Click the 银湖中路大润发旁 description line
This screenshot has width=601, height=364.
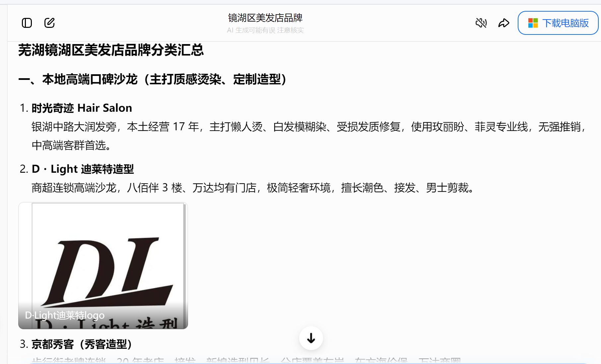(309, 127)
